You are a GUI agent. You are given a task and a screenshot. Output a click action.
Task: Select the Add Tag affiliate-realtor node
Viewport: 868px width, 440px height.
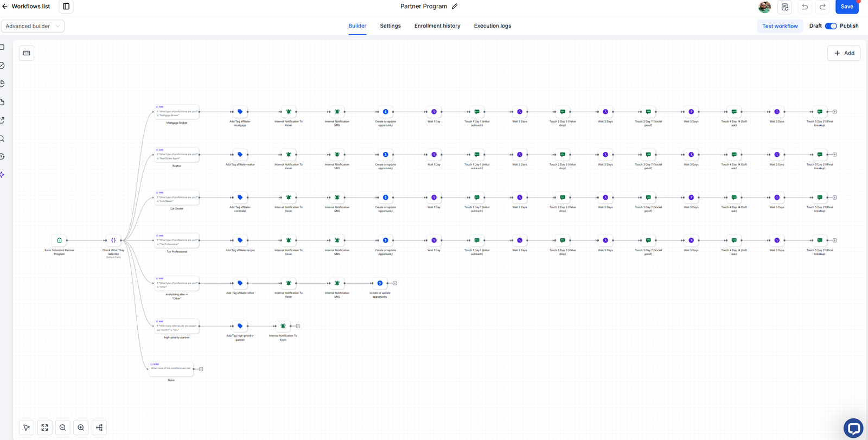(x=240, y=155)
